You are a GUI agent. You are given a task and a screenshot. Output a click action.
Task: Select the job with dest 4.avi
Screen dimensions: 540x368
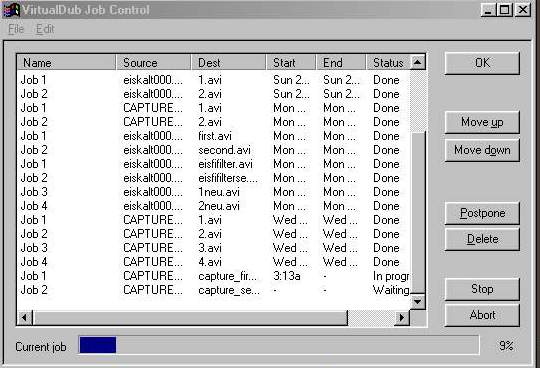click(x=214, y=262)
